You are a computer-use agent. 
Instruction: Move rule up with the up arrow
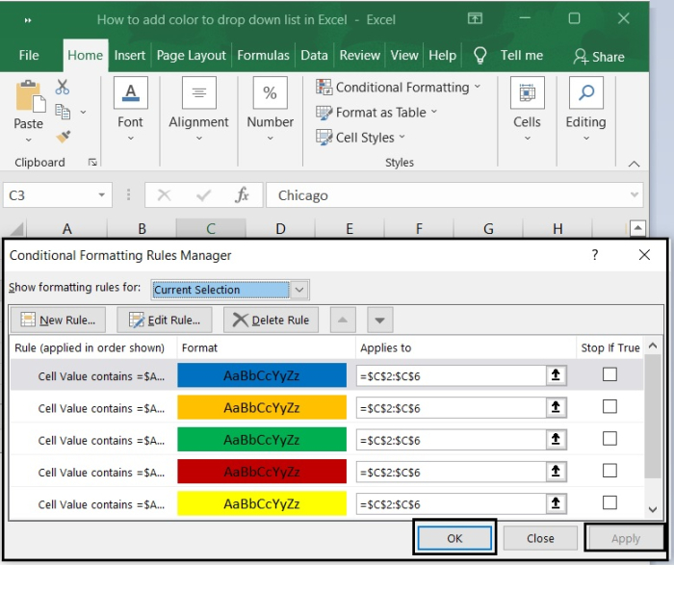[x=343, y=321]
